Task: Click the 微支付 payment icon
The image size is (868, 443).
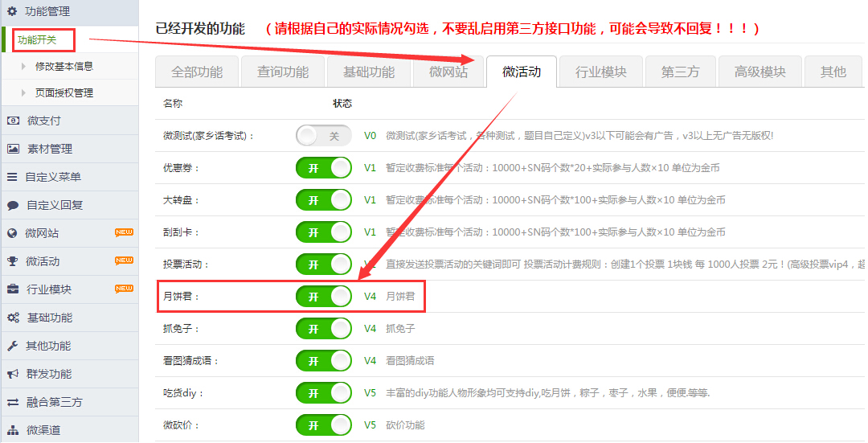Action: (x=13, y=121)
